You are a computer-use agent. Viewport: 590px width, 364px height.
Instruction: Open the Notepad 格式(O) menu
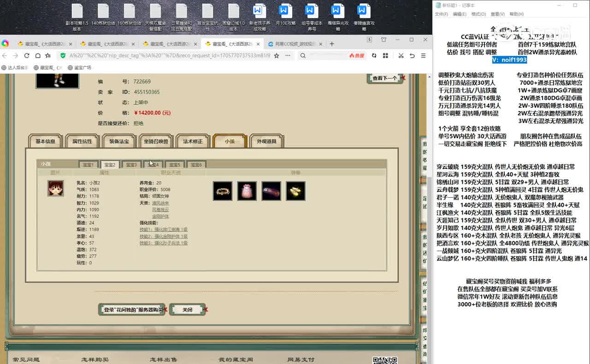[x=478, y=14]
